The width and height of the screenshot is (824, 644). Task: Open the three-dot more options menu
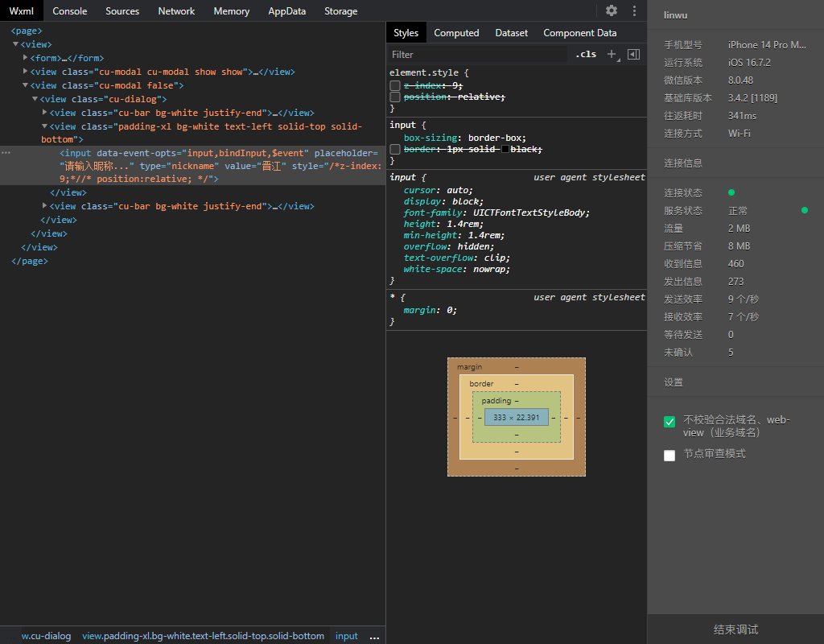(634, 10)
